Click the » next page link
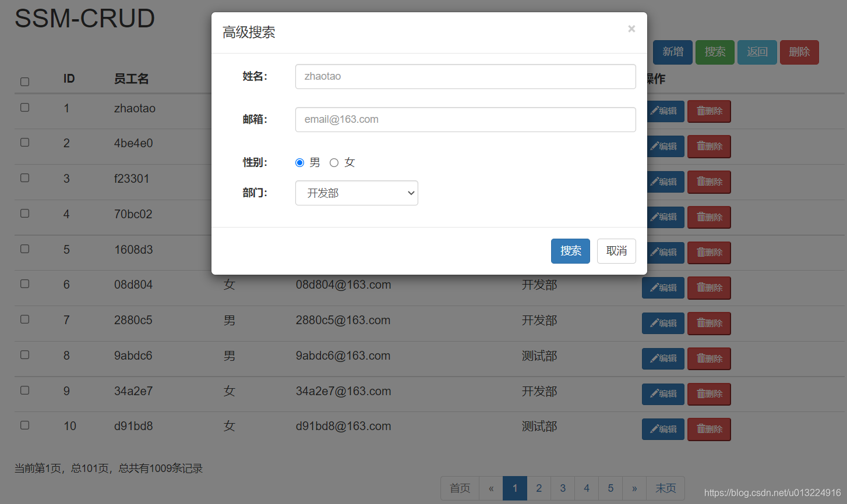Image resolution: width=847 pixels, height=504 pixels. tap(634, 488)
